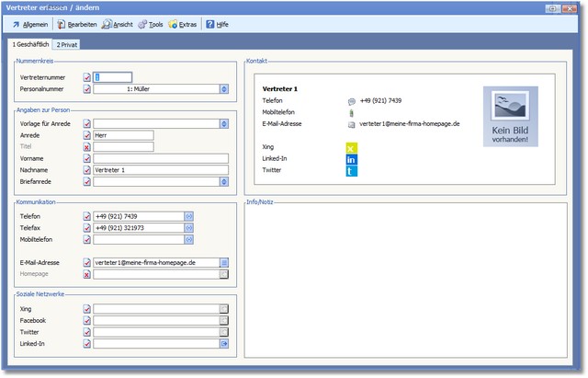Screen dimensions: 588x378
Task: Toggle the checkbox beside Homepage field
Action: tap(87, 274)
